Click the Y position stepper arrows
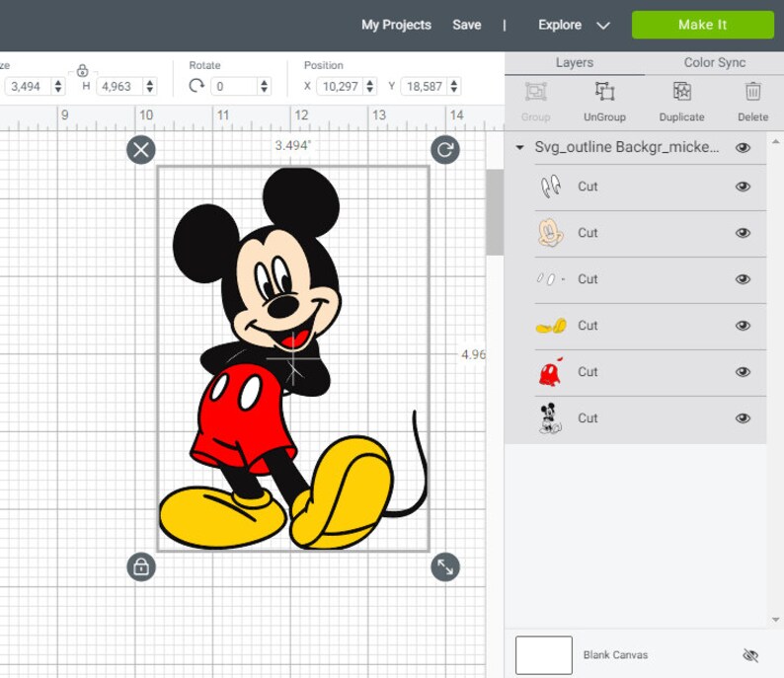 [453, 87]
